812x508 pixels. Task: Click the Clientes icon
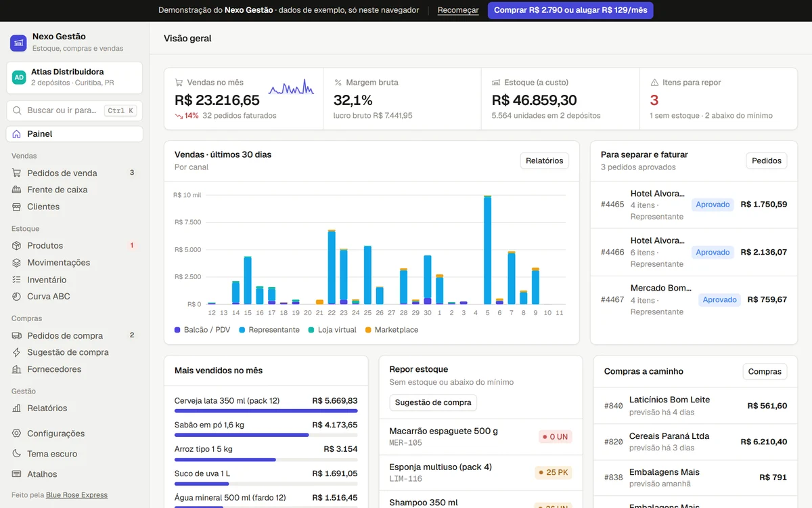17,207
